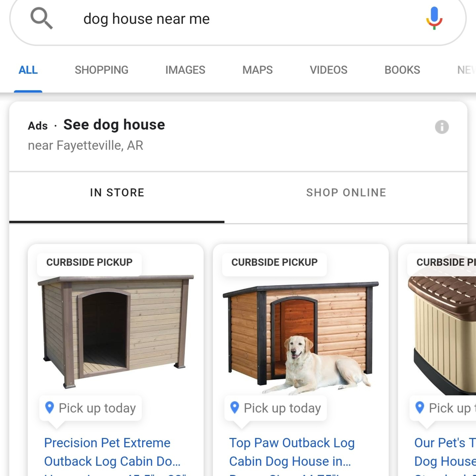Switch to the Images tab
The image size is (476, 476).
185,70
